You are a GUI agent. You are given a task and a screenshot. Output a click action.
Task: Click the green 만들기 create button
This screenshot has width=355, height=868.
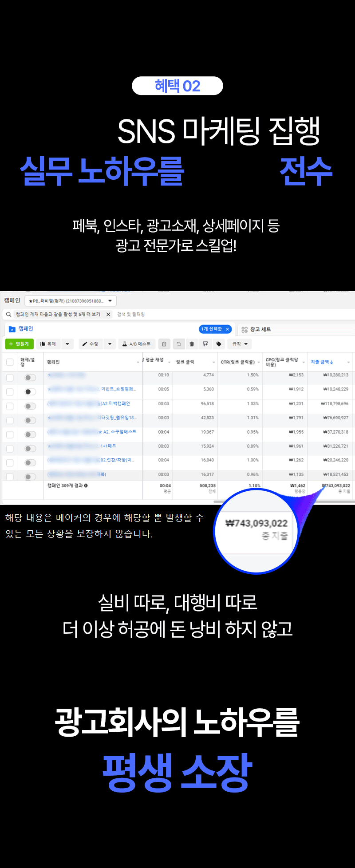click(19, 344)
